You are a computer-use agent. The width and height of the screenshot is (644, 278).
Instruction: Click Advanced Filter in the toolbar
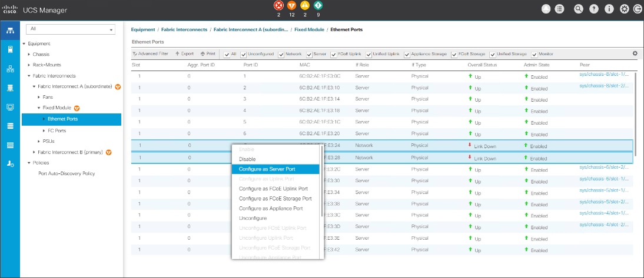(150, 53)
